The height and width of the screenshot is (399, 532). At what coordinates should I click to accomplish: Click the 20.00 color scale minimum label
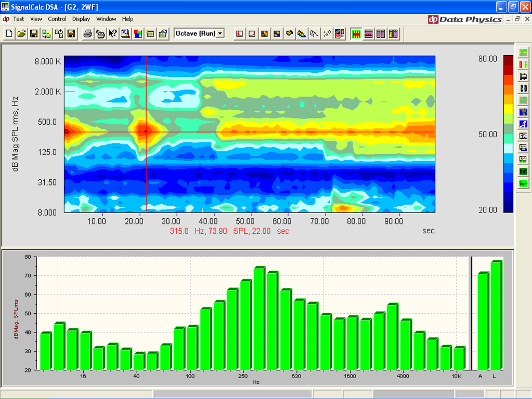click(x=488, y=210)
